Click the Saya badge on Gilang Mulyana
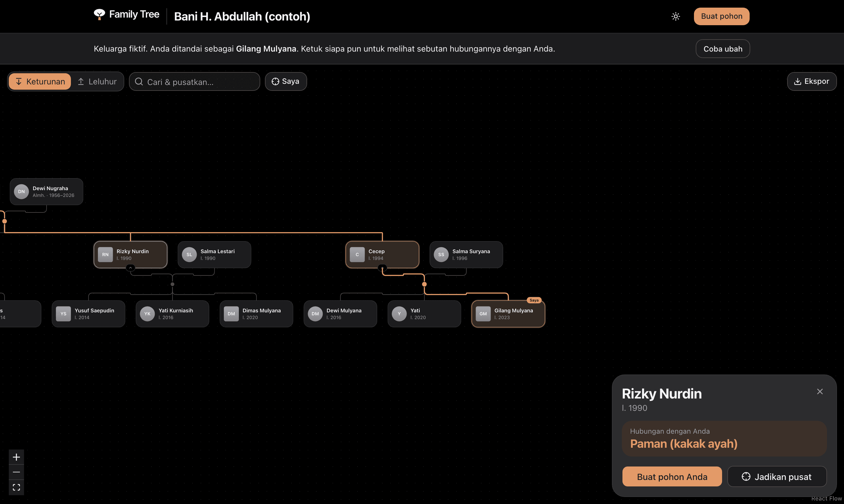 tap(534, 300)
